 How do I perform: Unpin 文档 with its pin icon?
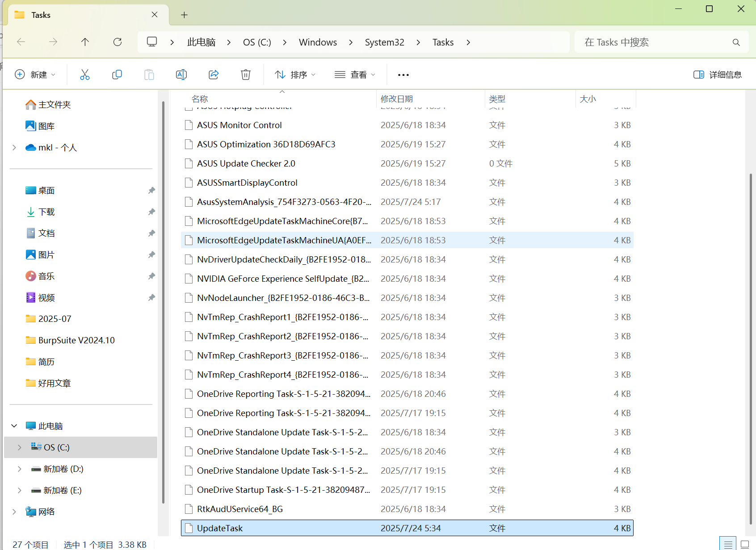pos(151,233)
